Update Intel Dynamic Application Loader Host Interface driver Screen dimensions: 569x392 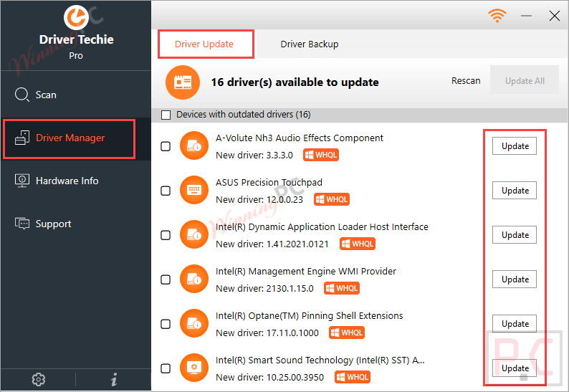pos(515,235)
